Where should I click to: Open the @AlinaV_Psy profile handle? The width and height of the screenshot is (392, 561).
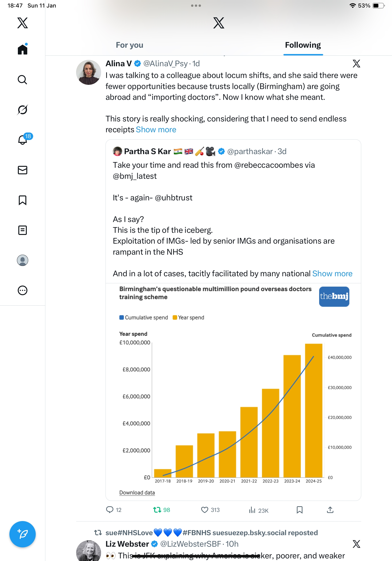pos(165,64)
